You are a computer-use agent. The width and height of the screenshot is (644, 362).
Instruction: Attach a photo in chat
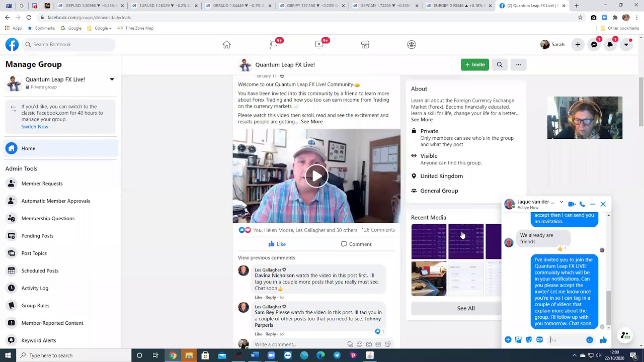click(x=519, y=340)
